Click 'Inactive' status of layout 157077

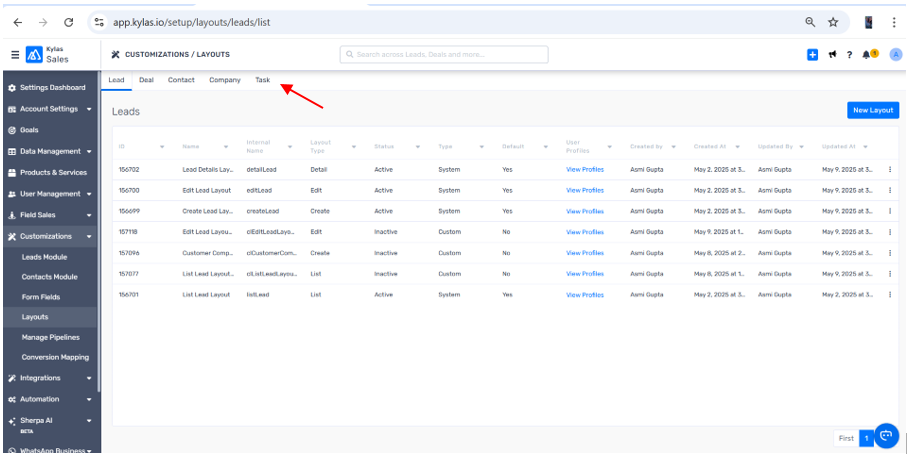coord(386,274)
